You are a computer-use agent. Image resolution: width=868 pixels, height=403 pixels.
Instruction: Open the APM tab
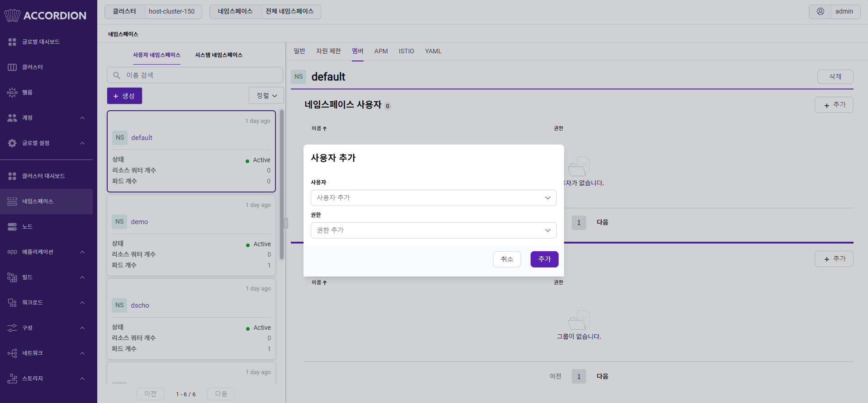[x=381, y=51]
